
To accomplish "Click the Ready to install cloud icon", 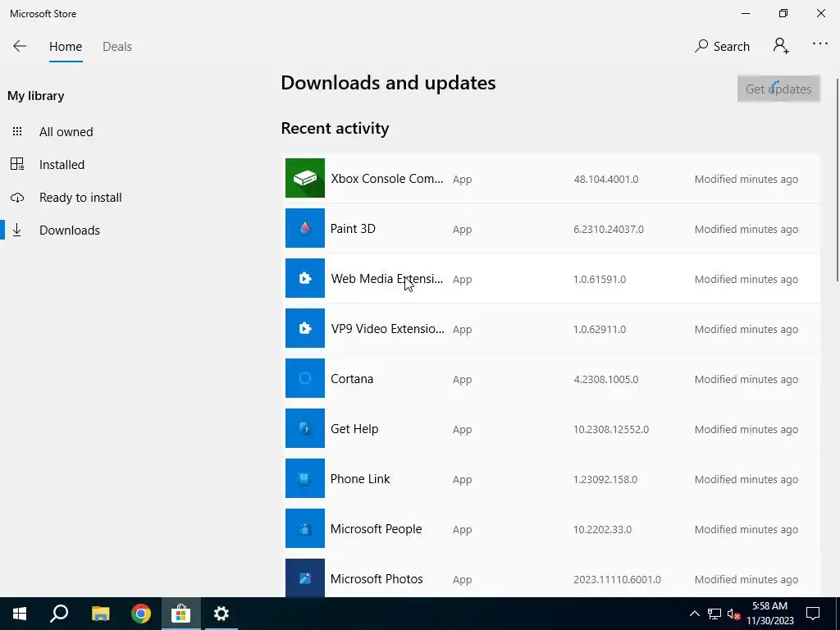I will pos(17,198).
